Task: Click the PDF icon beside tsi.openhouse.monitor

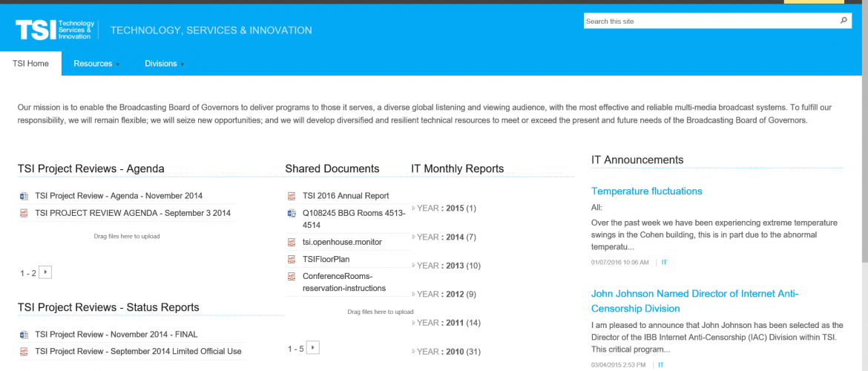Action: coord(291,243)
